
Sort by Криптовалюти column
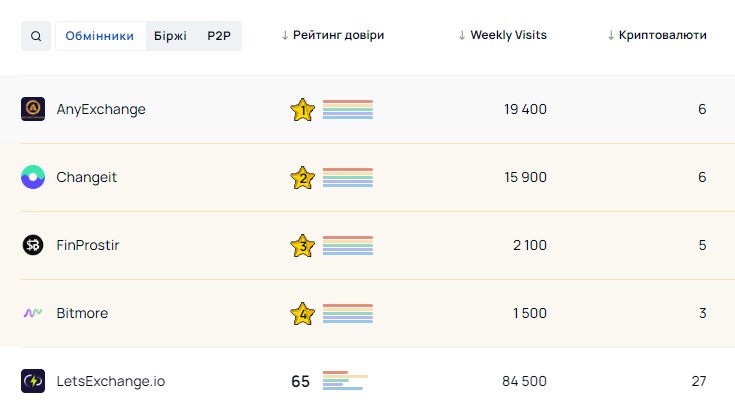point(656,35)
